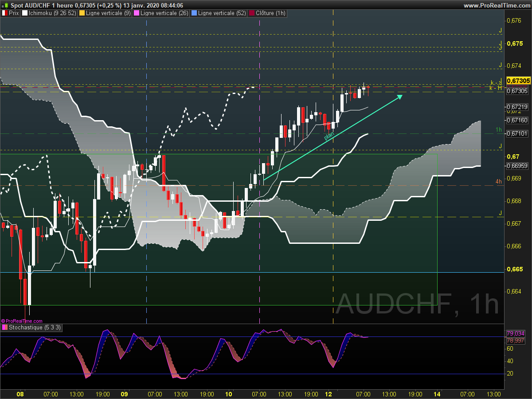The width and height of the screenshot is (532, 399).
Task: Open the Prix legend label
Action: click(x=14, y=13)
